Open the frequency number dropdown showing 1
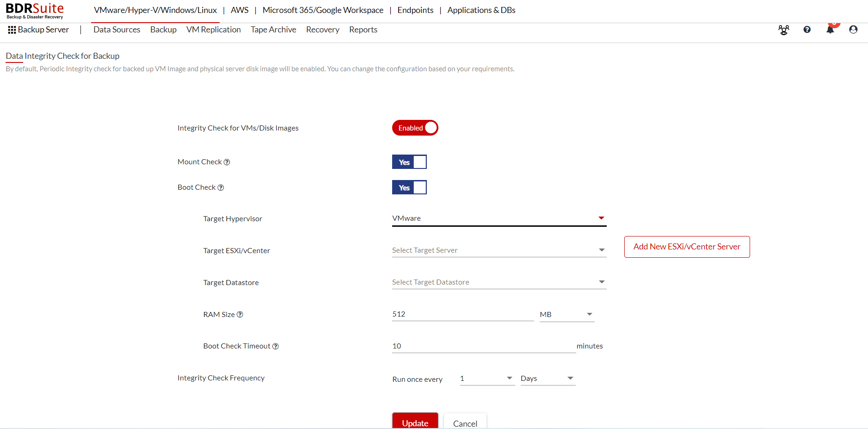 tap(487, 379)
